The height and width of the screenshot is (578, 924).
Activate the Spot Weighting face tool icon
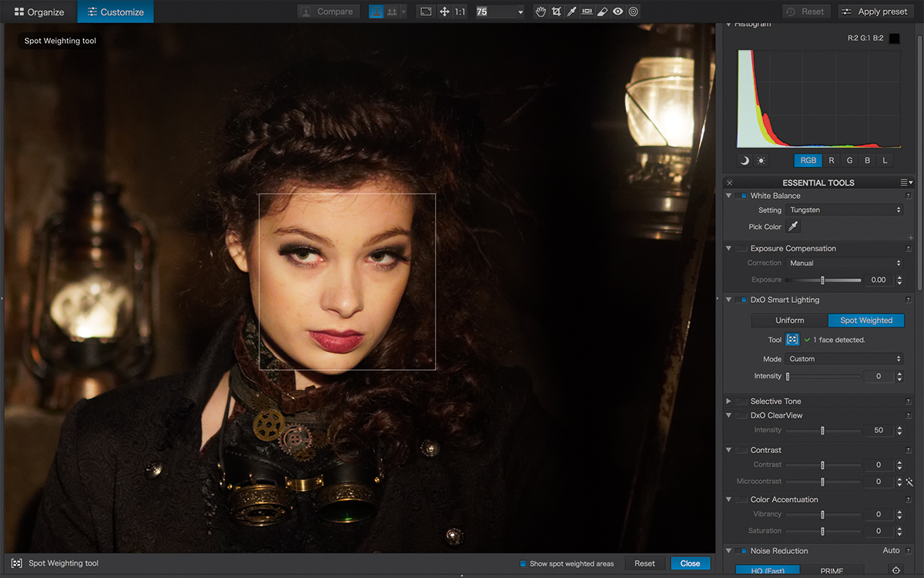pyautogui.click(x=792, y=339)
